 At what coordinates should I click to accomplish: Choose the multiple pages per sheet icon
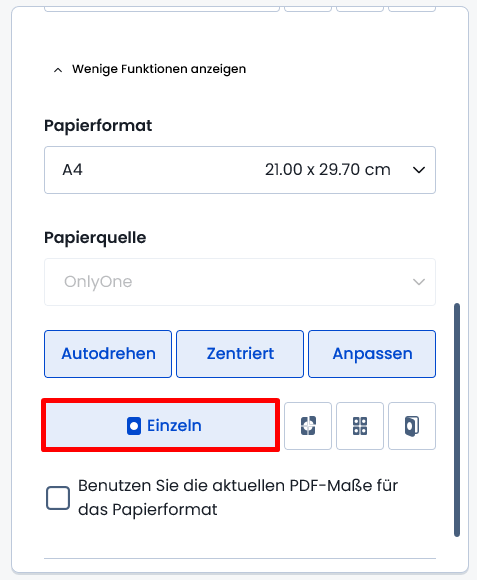[360, 426]
